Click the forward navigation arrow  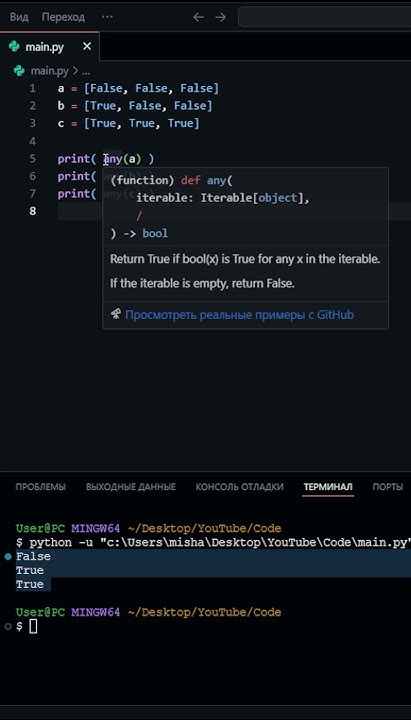point(221,17)
